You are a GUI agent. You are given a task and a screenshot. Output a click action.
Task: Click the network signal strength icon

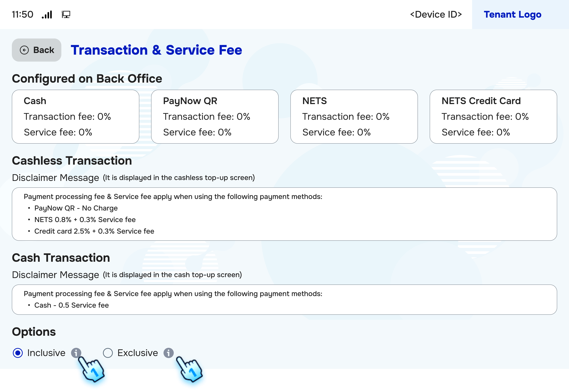tap(47, 14)
